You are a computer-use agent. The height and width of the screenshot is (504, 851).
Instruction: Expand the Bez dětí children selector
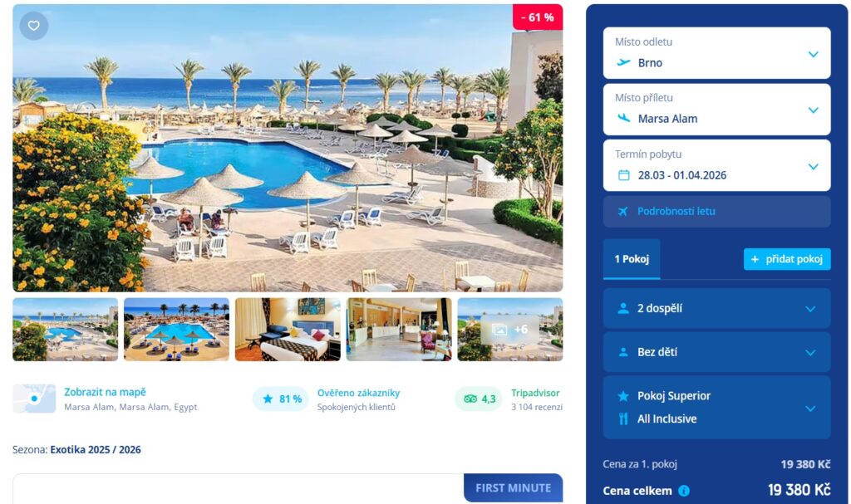click(x=716, y=352)
